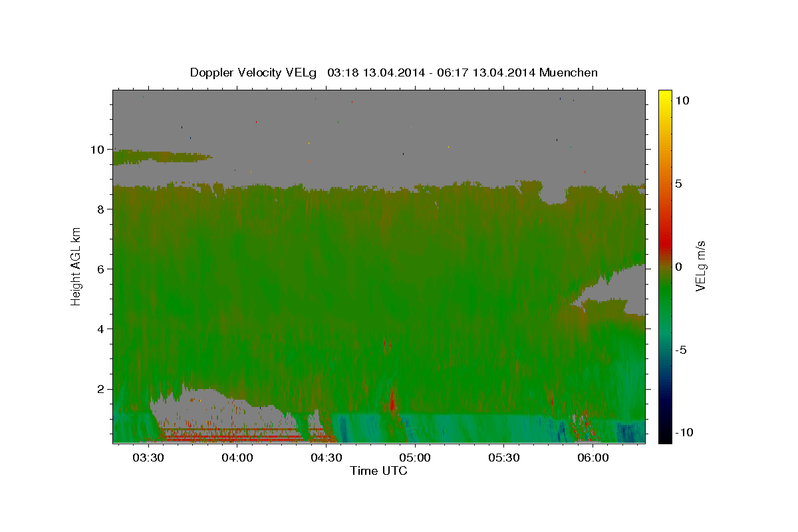Click the height tick label 6
Viewport: 798px width, 532px height.
tap(102, 269)
